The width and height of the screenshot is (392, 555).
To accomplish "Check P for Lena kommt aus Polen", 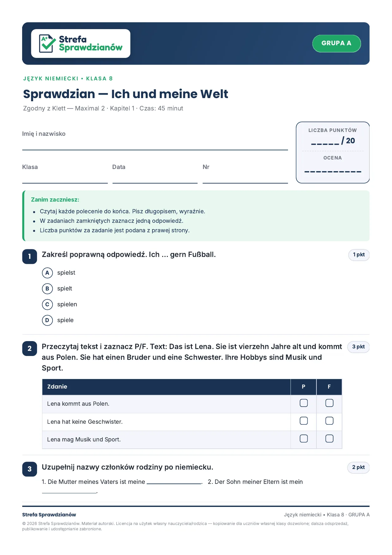I will tap(303, 403).
